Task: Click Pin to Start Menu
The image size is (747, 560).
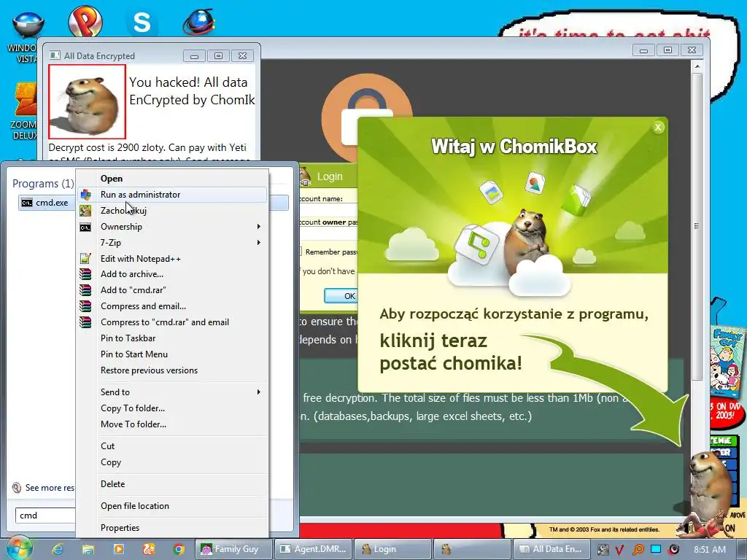Action: 134,354
